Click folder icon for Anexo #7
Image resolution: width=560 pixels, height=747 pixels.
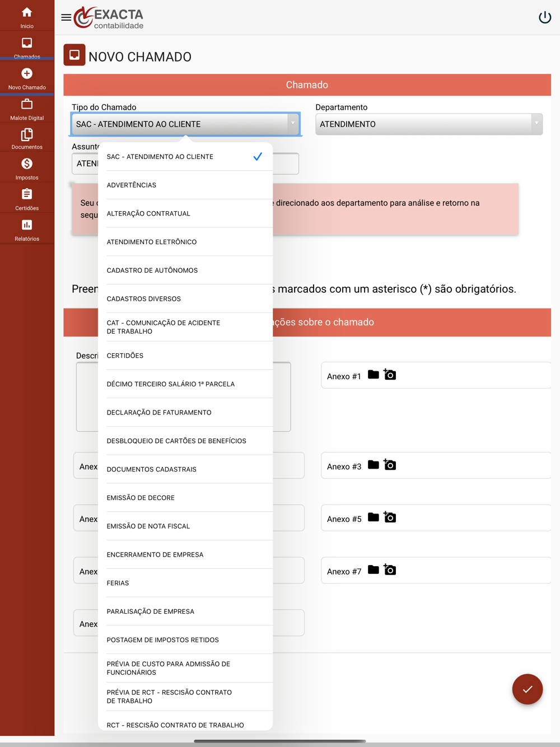click(x=374, y=570)
